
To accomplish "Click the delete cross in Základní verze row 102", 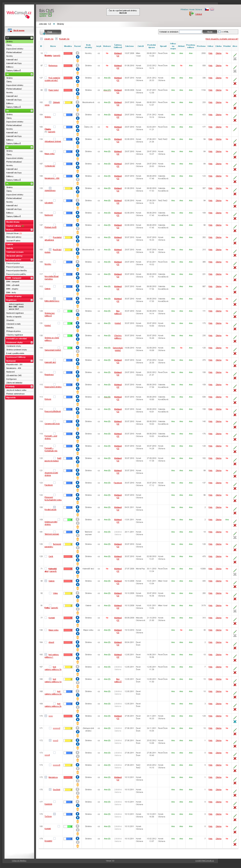I will 235,108.
